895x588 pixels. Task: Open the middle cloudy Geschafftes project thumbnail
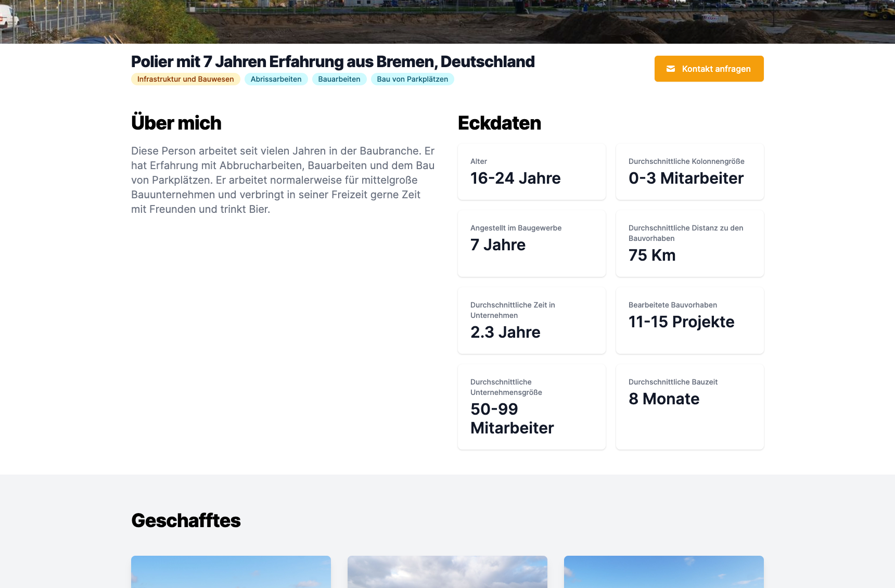(448, 572)
